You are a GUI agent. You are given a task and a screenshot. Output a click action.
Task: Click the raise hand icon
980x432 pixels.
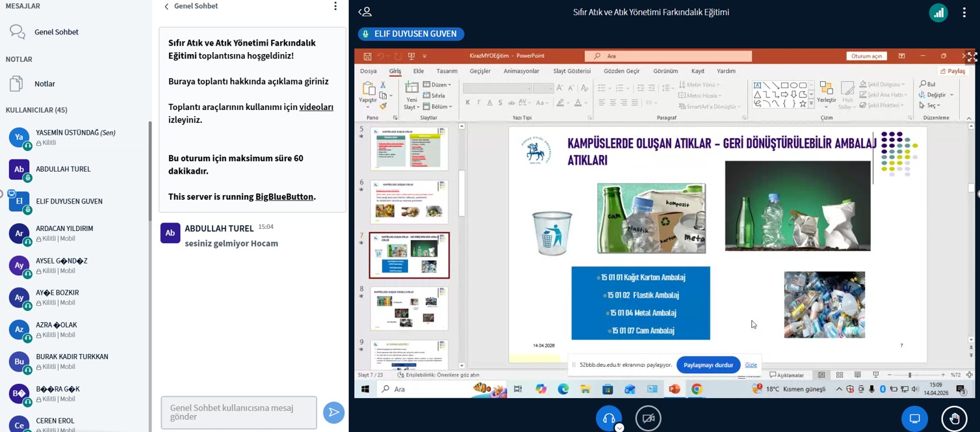[x=954, y=418]
